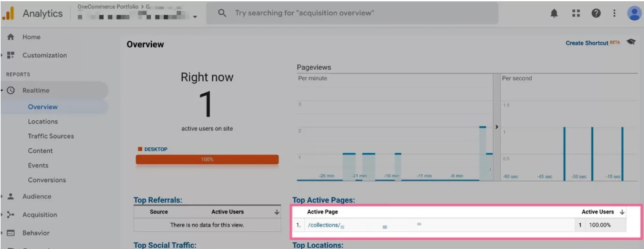
Task: Open the Realtime Locations report
Action: point(43,121)
